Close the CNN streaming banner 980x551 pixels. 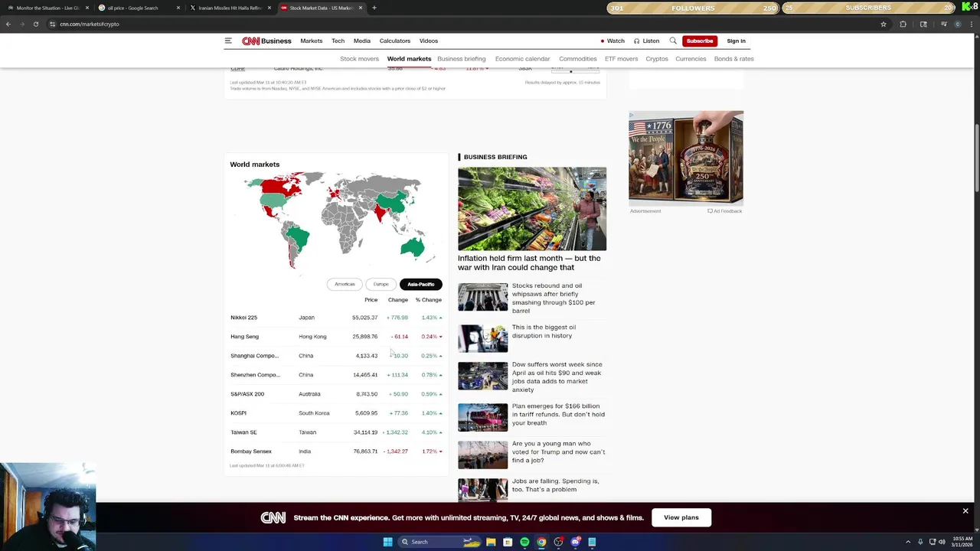coord(965,510)
